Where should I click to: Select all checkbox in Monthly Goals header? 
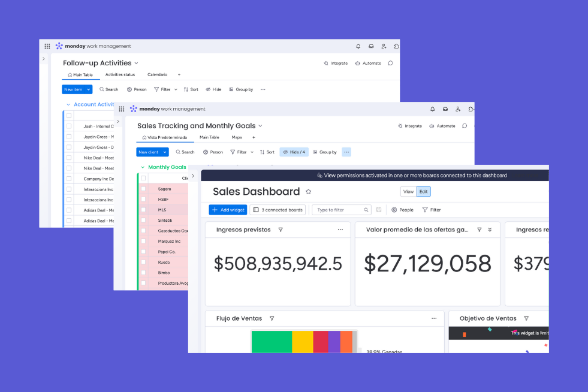coord(143,178)
